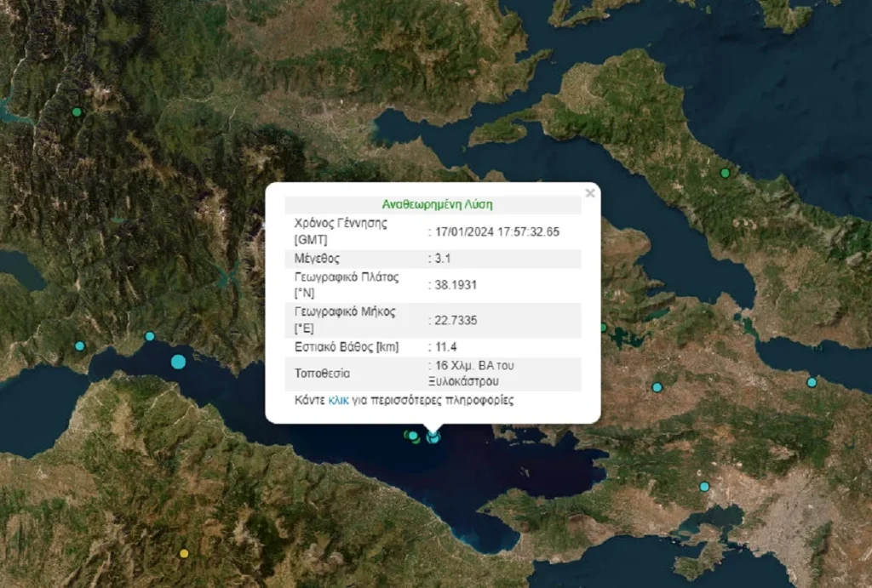Screen dimensions: 872x588
Task: Select the cyan marker nearest the map's right edge
Action: [x=812, y=382]
